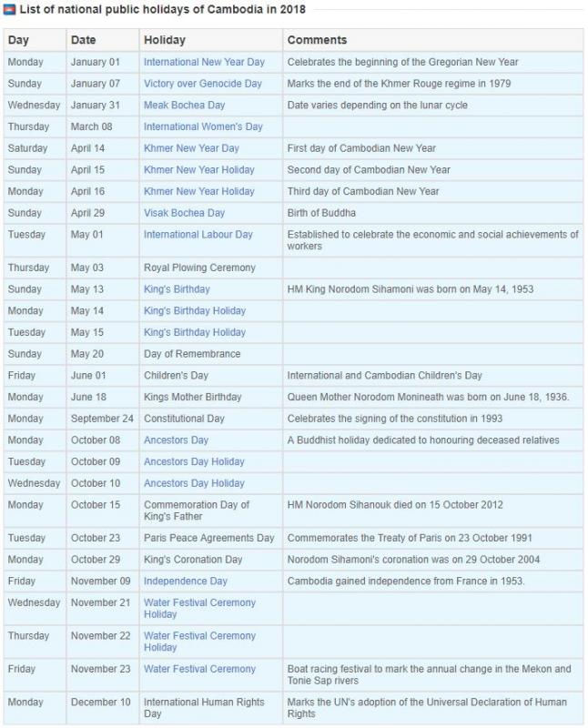Open the International New Year Day link
588x728 pixels.
tap(204, 62)
